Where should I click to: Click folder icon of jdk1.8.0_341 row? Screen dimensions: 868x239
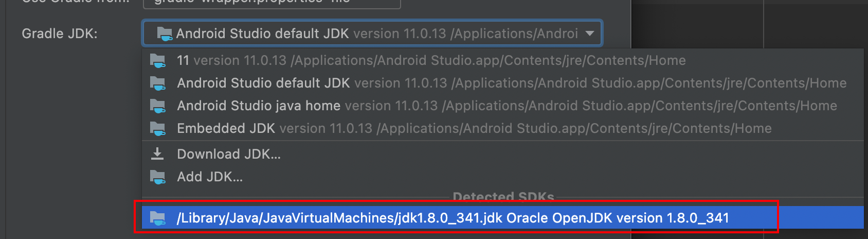[157, 218]
